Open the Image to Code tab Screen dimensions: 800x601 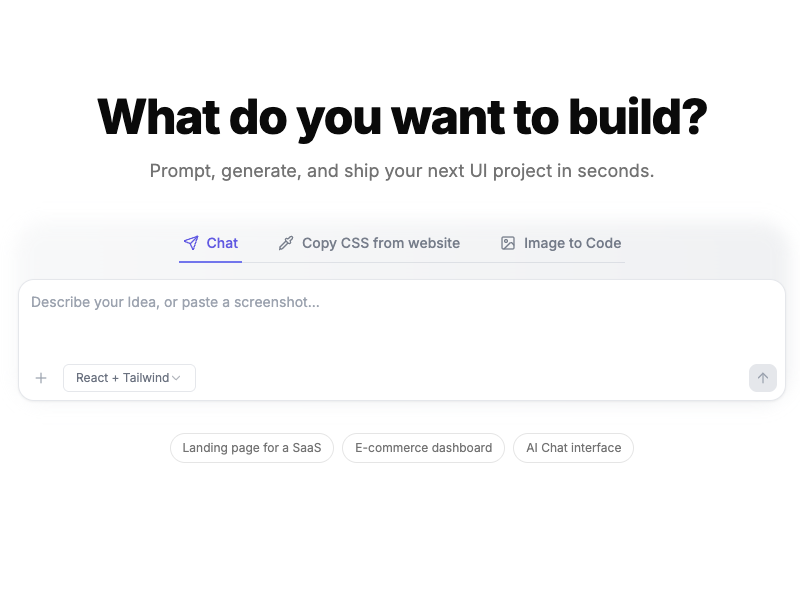(x=559, y=243)
